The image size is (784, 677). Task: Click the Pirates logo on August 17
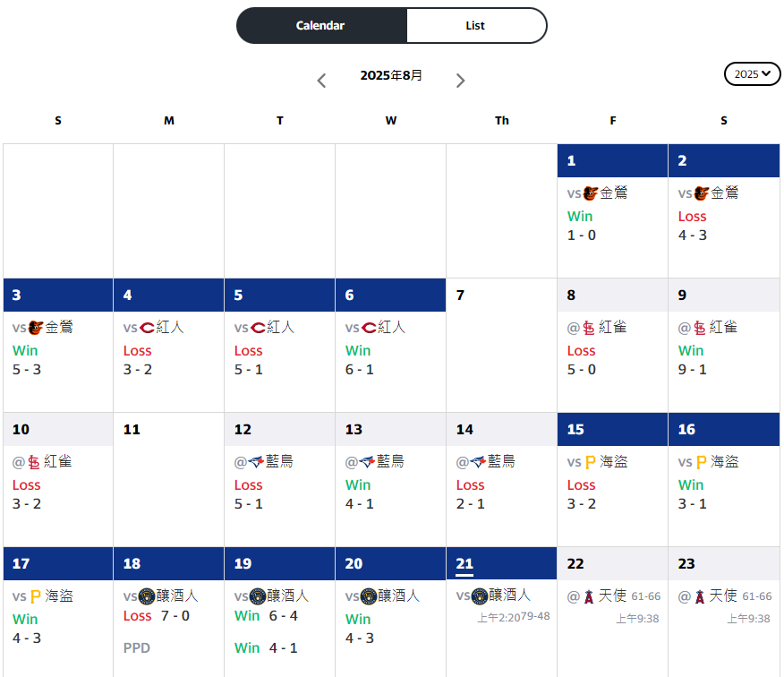pos(35,596)
